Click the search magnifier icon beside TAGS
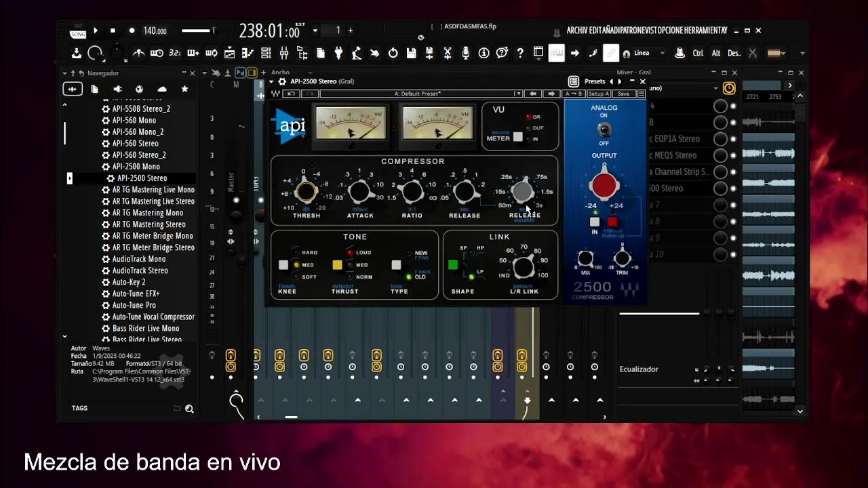 [189, 409]
